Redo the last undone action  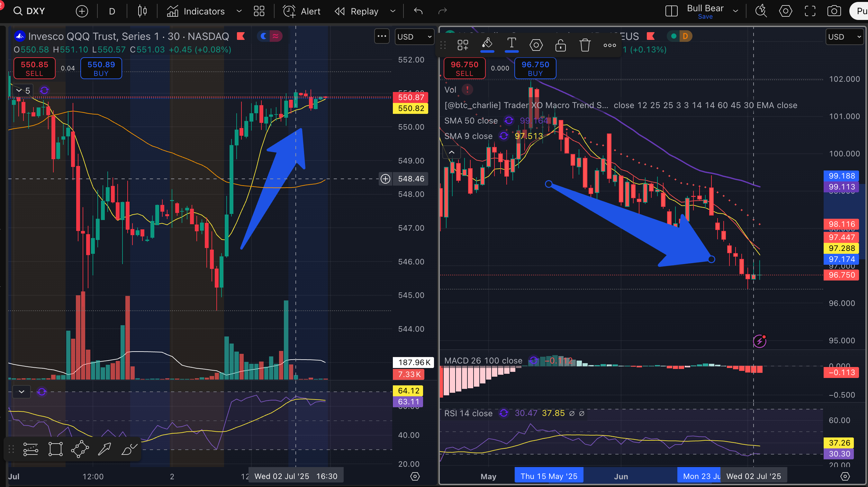click(x=442, y=11)
